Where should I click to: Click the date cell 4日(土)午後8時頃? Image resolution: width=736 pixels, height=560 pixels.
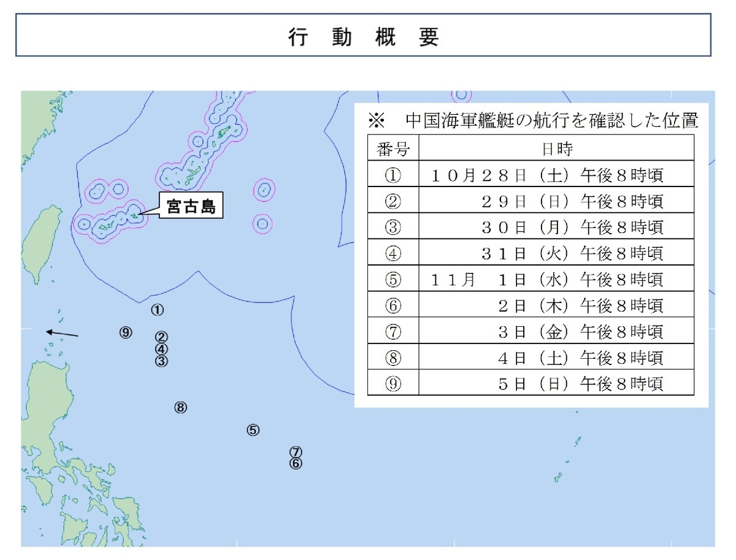pos(557,358)
